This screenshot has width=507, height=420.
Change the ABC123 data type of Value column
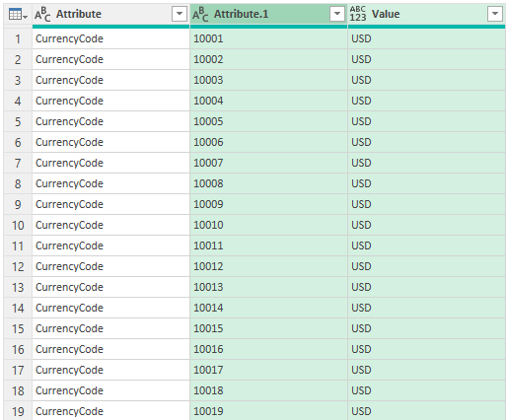pos(358,14)
